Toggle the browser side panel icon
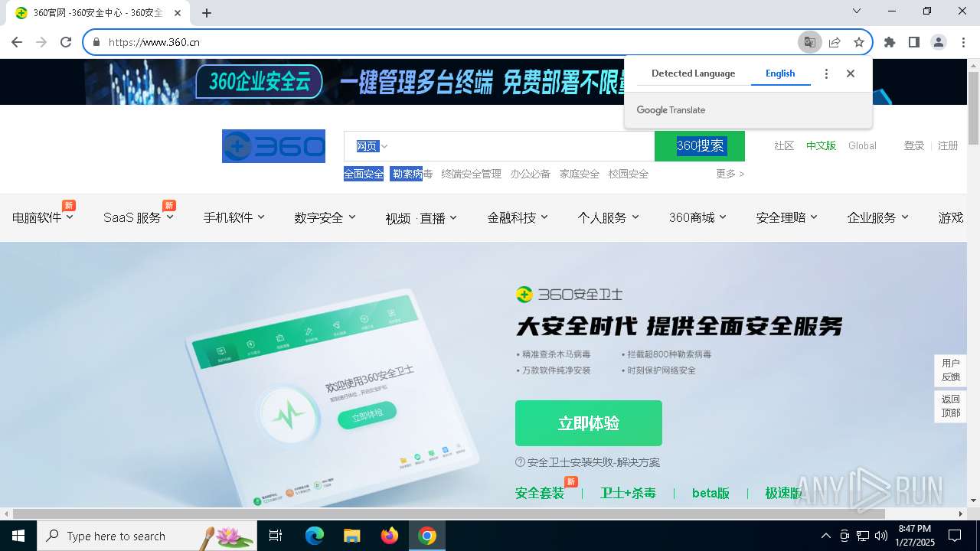 coord(914,42)
